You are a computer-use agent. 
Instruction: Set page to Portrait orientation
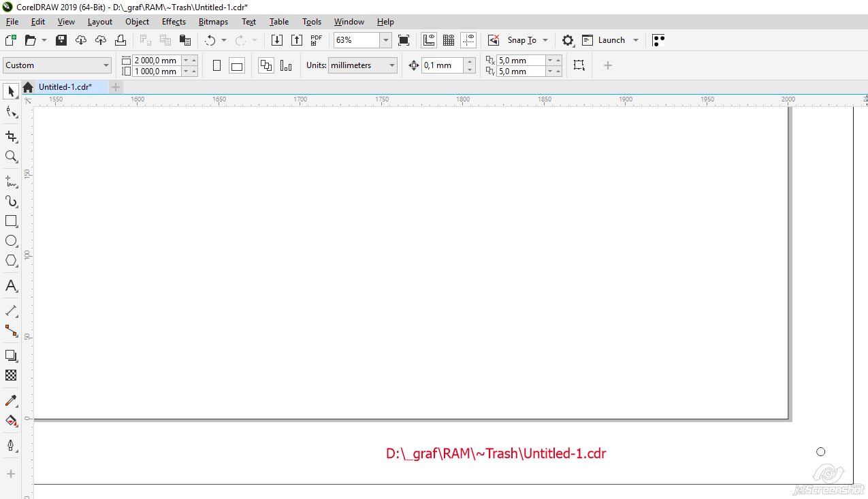coord(217,65)
